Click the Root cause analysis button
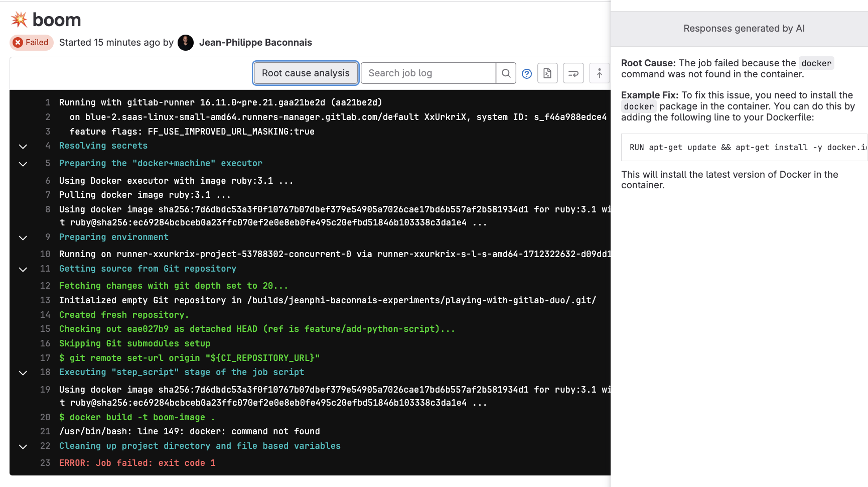Screen dimensions: 868x487 305,73
